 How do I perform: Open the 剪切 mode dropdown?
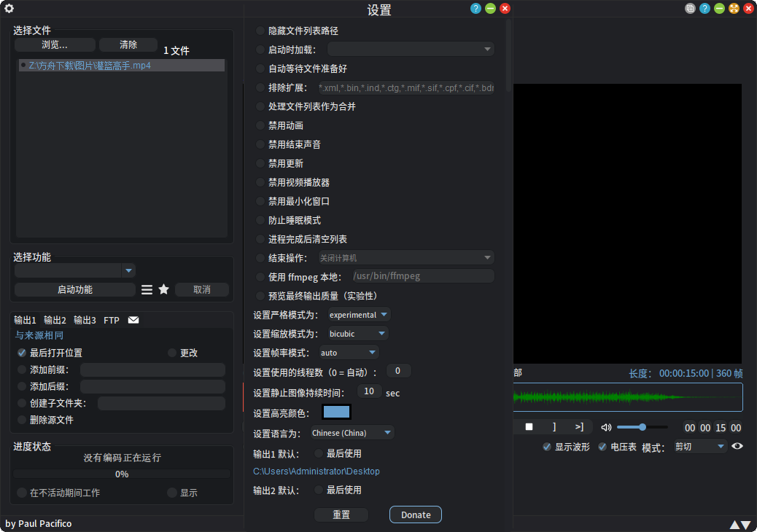tap(699, 446)
